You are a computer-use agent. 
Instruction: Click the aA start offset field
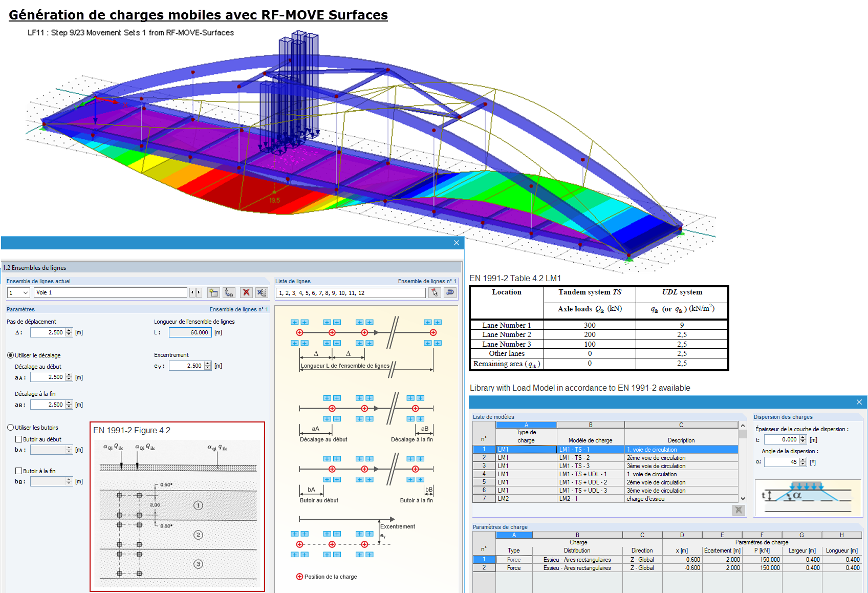click(48, 377)
